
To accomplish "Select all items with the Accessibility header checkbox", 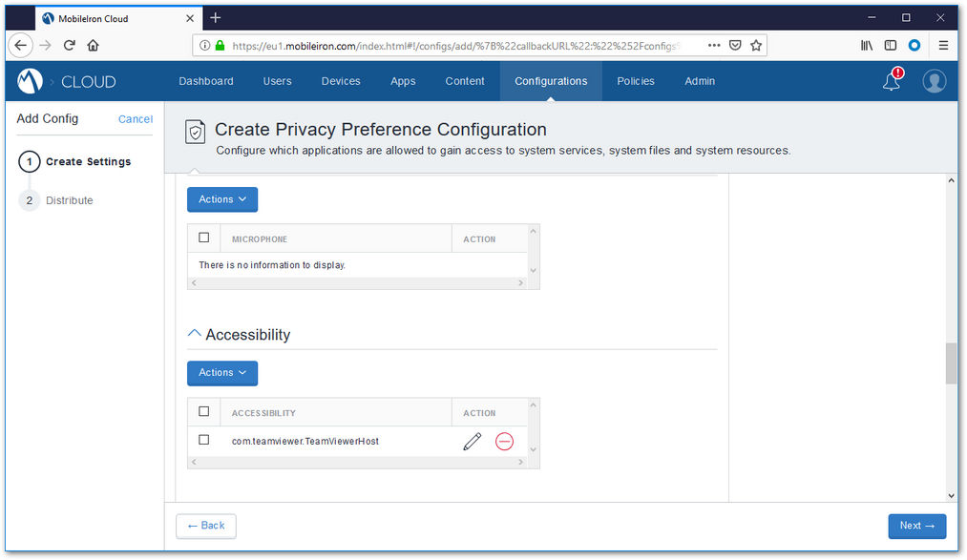I will point(204,411).
